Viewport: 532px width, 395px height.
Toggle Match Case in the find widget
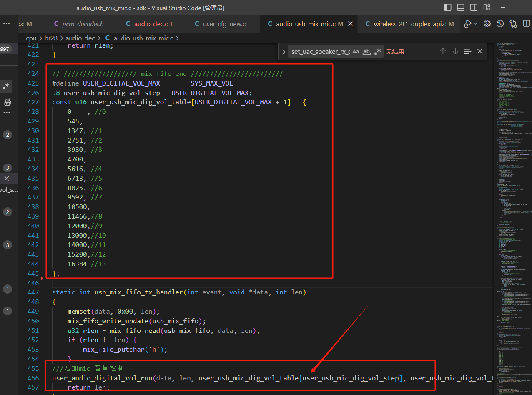[356, 51]
